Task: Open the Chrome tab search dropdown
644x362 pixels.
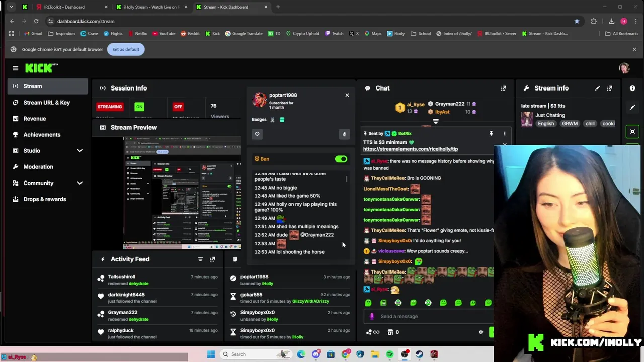Action: (11, 7)
